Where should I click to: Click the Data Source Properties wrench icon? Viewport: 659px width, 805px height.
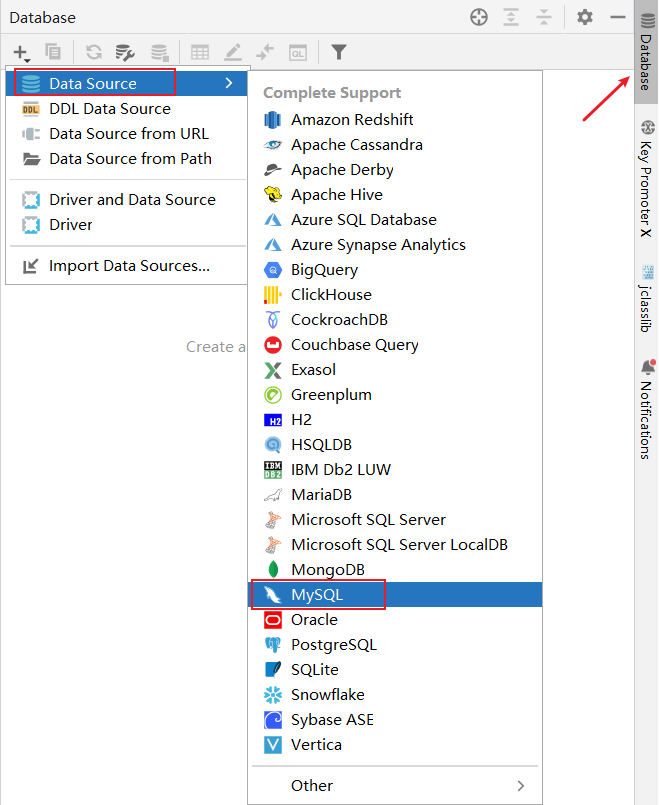click(x=125, y=52)
